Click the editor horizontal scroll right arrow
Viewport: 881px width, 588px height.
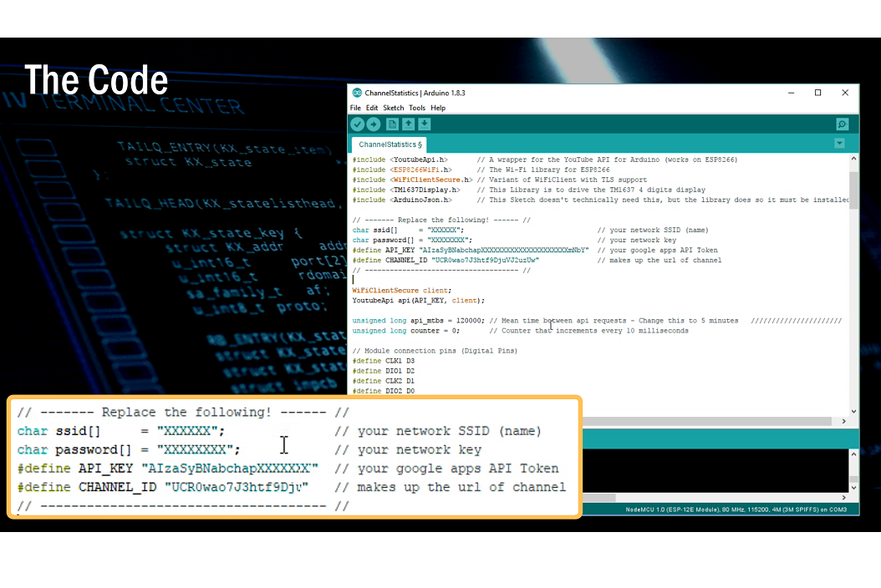(844, 422)
